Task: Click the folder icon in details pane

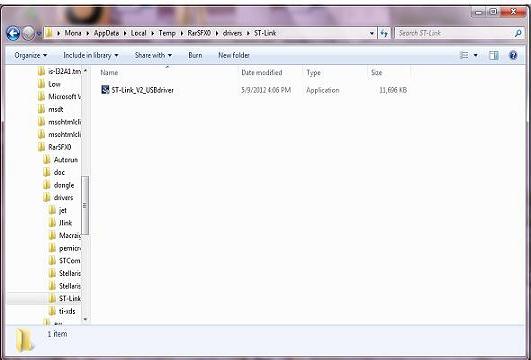Action: (25, 340)
